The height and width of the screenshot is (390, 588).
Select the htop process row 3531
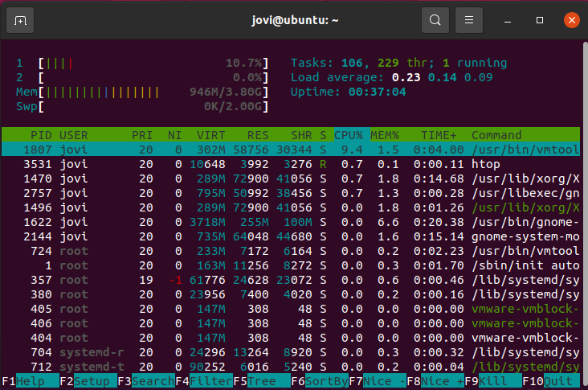291,164
